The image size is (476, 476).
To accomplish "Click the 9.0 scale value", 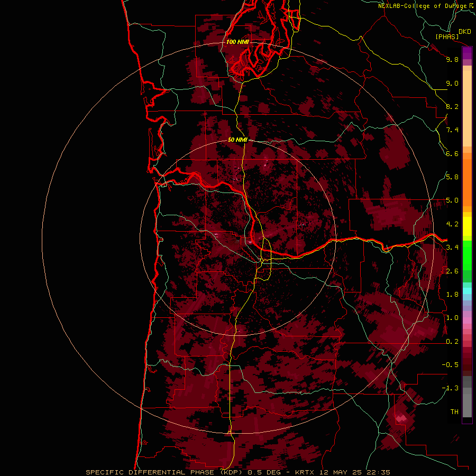I will (452, 83).
